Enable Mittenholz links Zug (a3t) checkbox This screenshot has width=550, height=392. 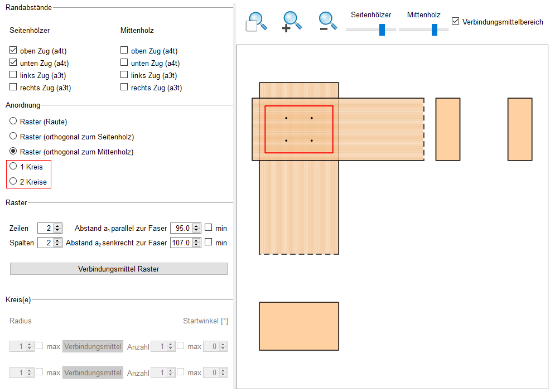point(124,75)
